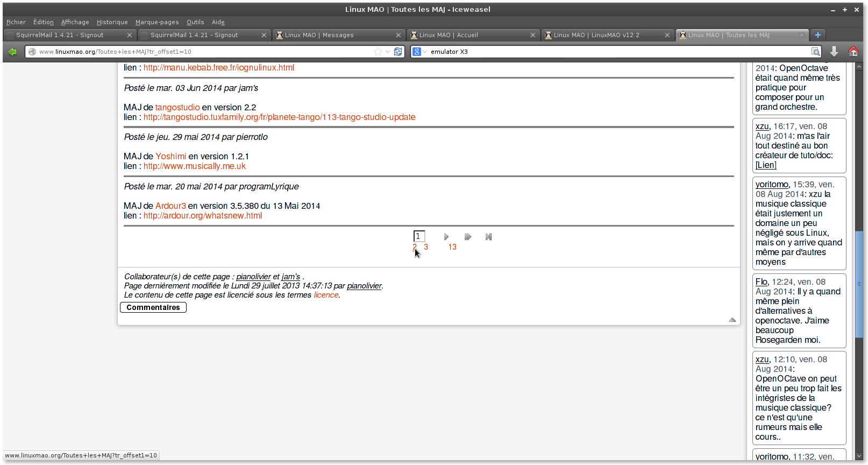
Task: Click the text "Posté le mar. 20 mai 2014 par programLyrique"
Action: 211,187
